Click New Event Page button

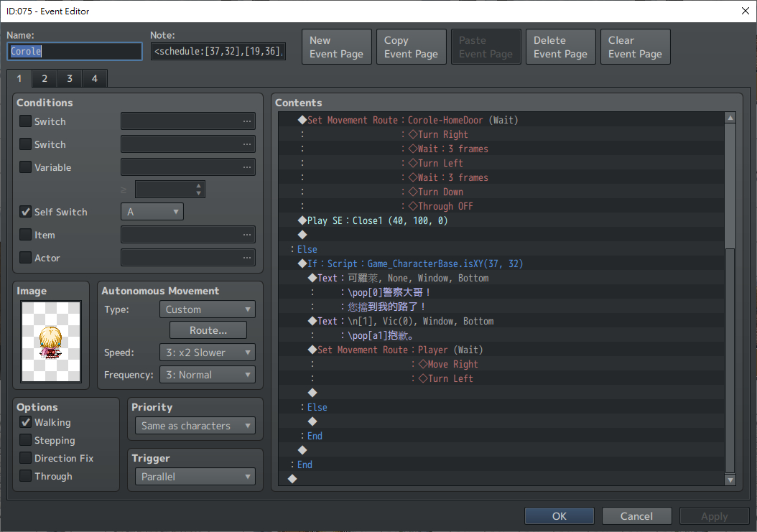[x=337, y=47]
